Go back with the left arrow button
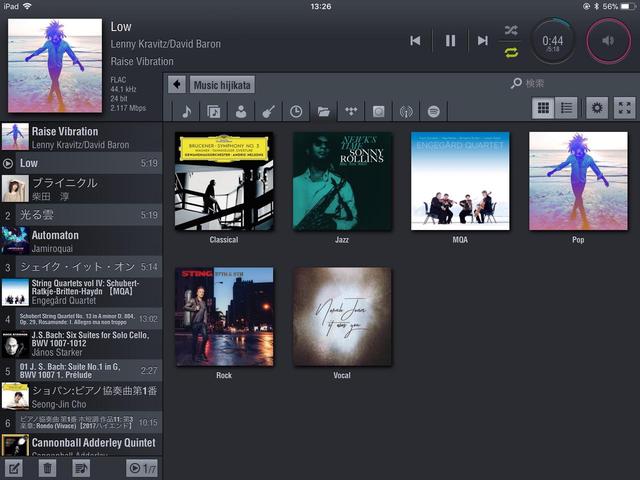 [x=177, y=84]
